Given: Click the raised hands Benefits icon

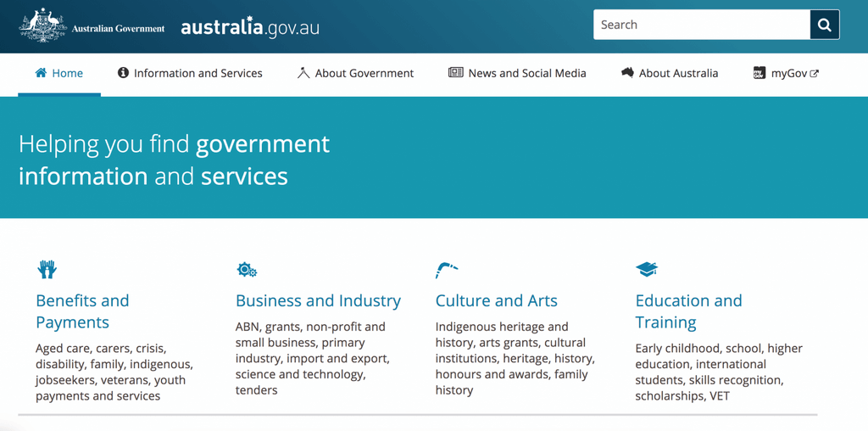Looking at the screenshot, I should (x=47, y=270).
